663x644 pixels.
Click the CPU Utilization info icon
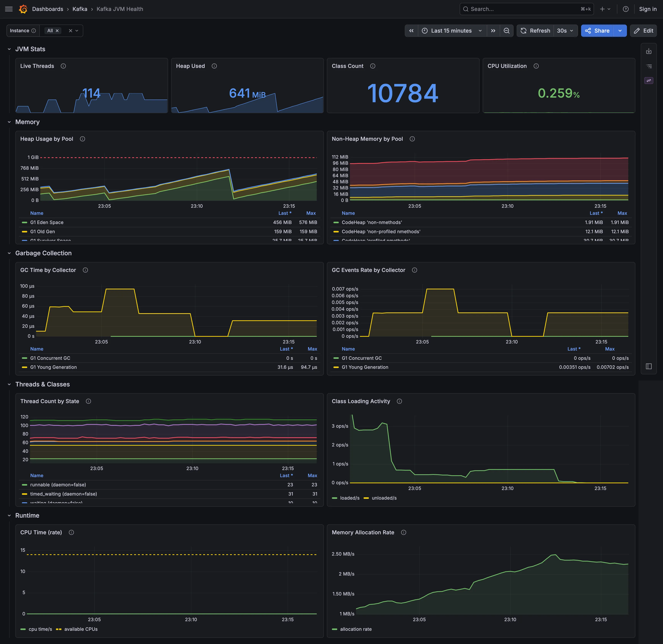(536, 66)
